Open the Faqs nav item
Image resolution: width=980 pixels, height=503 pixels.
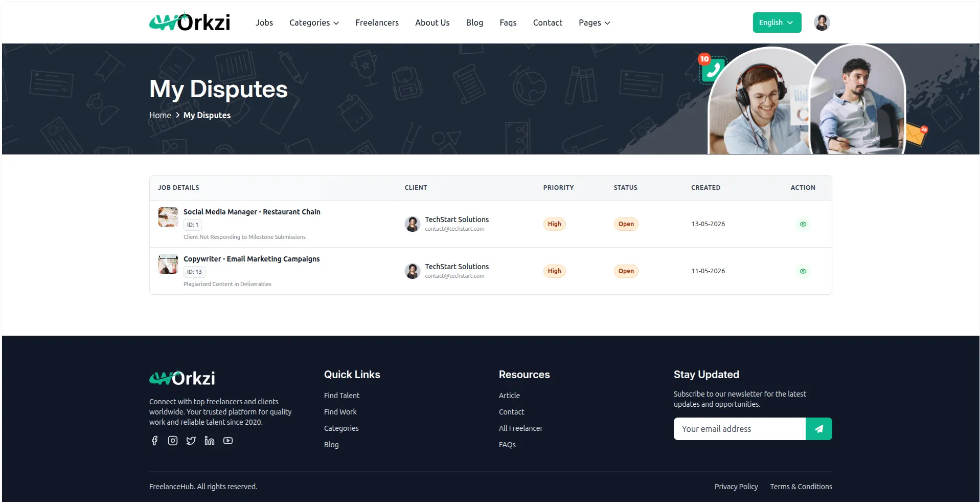point(508,23)
